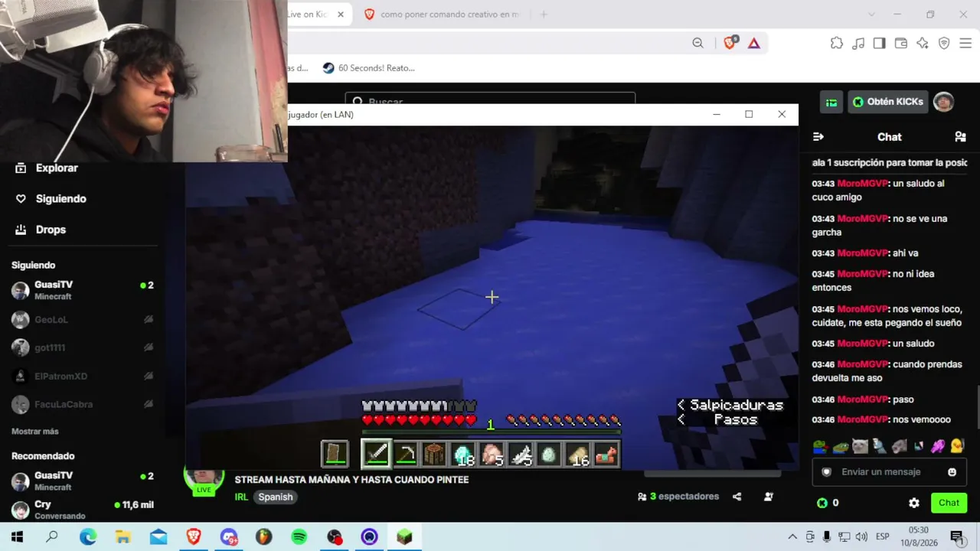980x551 pixels.
Task: Open the upper GuasiTV followed channel
Action: (82, 290)
